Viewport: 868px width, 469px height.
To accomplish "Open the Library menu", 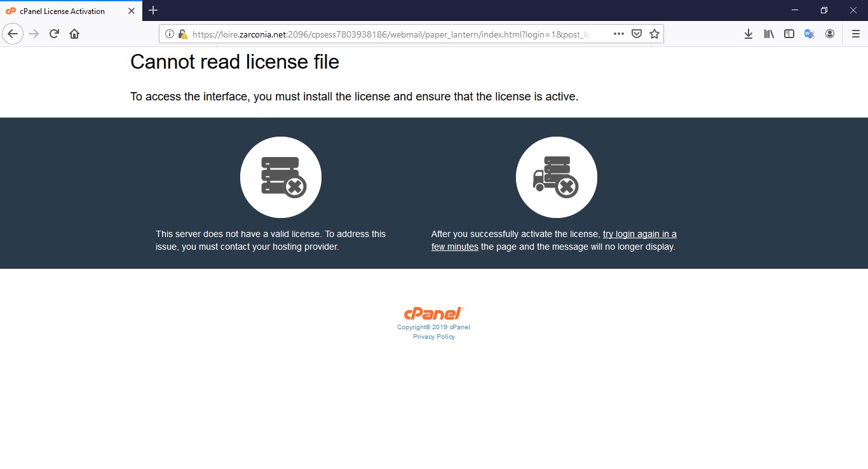I will pos(769,34).
